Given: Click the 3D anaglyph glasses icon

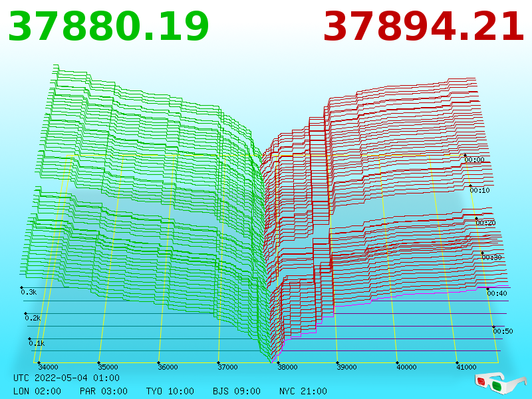Looking at the screenshot, I should tap(501, 383).
